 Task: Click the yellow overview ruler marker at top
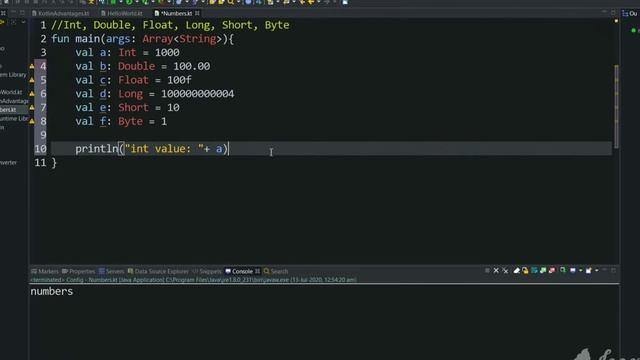pyautogui.click(x=616, y=21)
